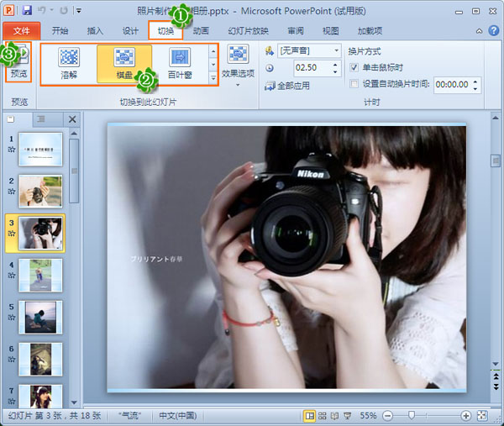Select the 棋盘 transition effect
The height and width of the screenshot is (426, 504).
(124, 63)
